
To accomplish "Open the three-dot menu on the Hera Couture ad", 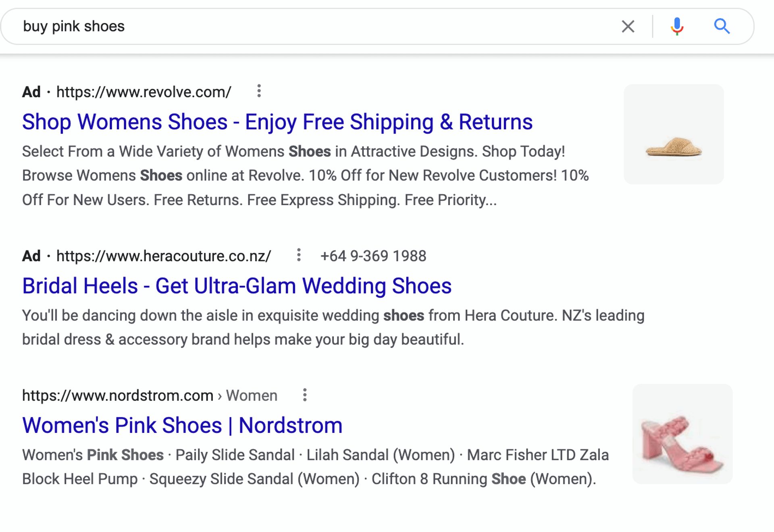I will point(299,256).
